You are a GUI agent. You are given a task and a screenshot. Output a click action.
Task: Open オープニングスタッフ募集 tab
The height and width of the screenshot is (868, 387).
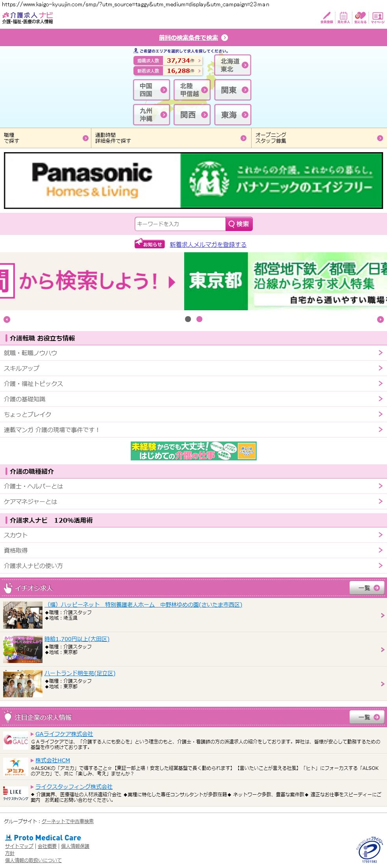click(319, 138)
